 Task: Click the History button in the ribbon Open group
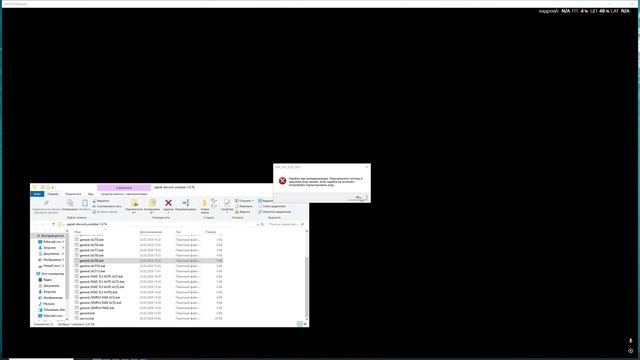pyautogui.click(x=243, y=212)
